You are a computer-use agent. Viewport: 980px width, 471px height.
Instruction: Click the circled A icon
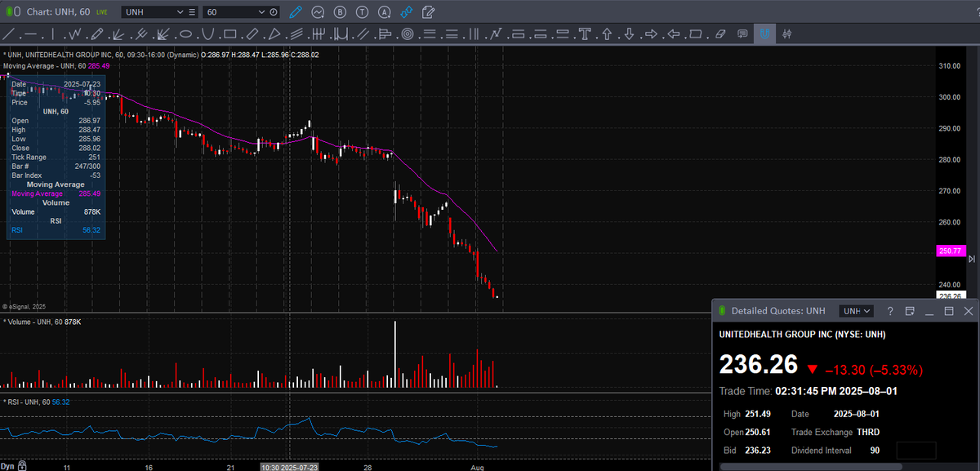coord(384,12)
